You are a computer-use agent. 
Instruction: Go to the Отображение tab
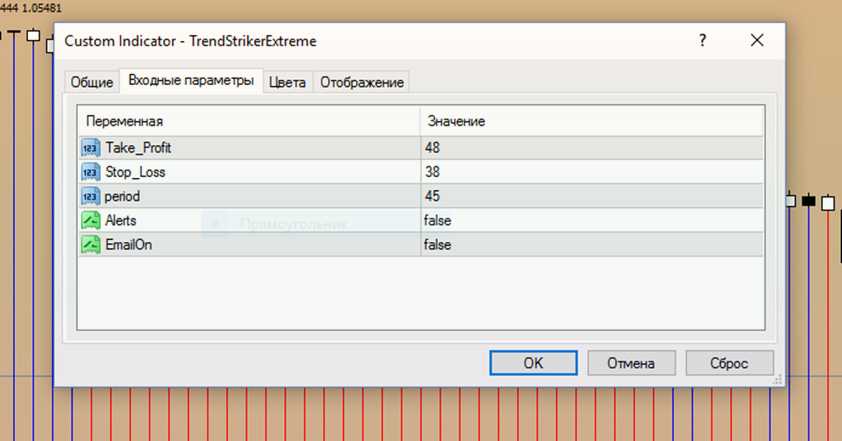tap(361, 83)
